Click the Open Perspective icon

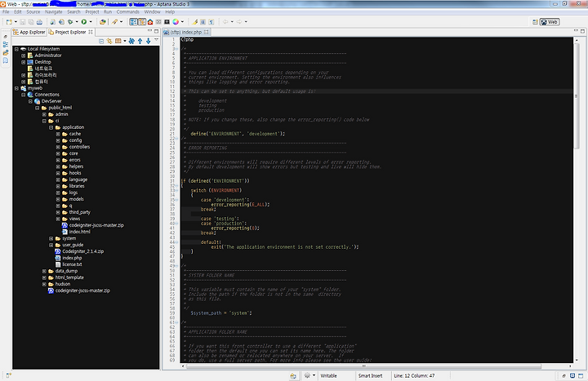pos(535,22)
